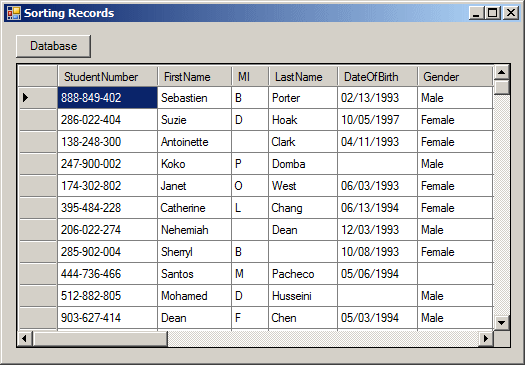Screen dimensions: 525x365
Task: Minimize the Sorting Records window
Action: tap(476, 13)
